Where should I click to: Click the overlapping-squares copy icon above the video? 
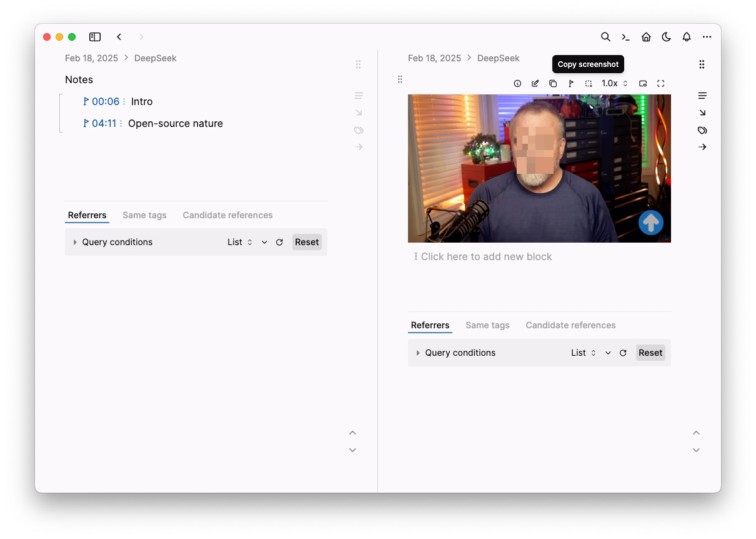553,83
